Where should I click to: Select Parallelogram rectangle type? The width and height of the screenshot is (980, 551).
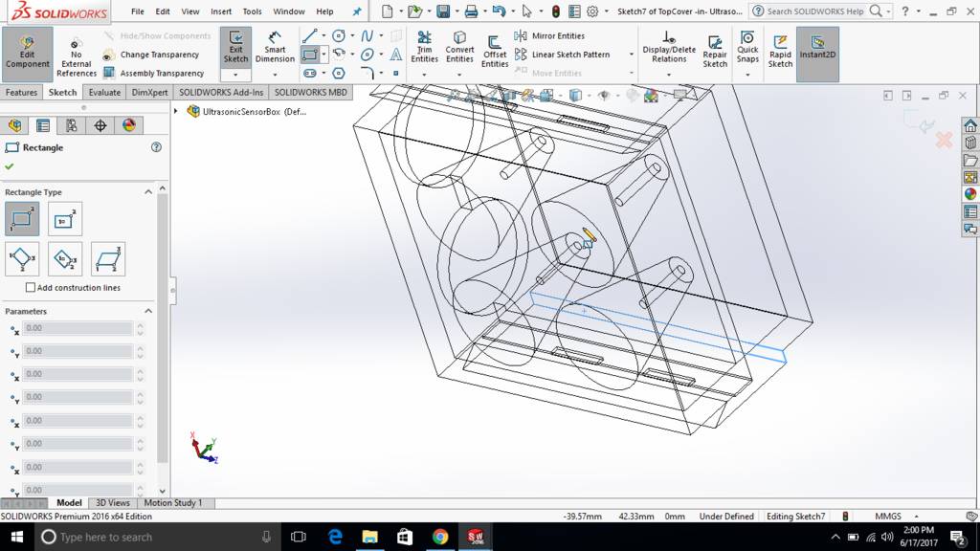(x=108, y=258)
